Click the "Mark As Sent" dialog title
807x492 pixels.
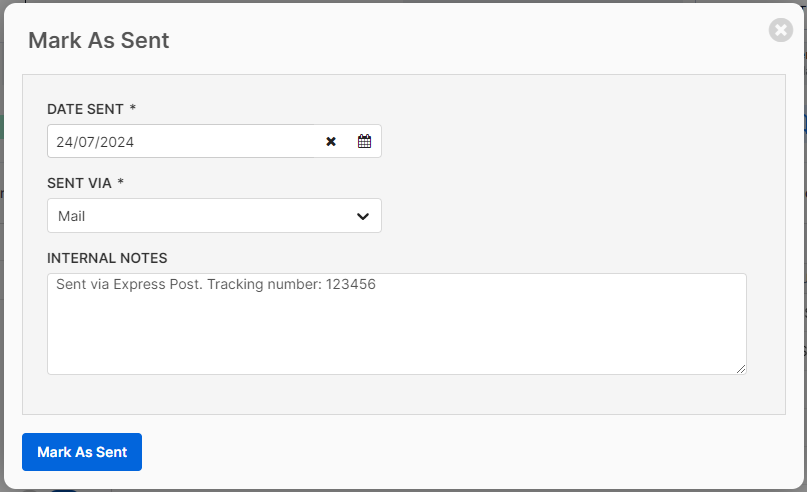point(98,40)
